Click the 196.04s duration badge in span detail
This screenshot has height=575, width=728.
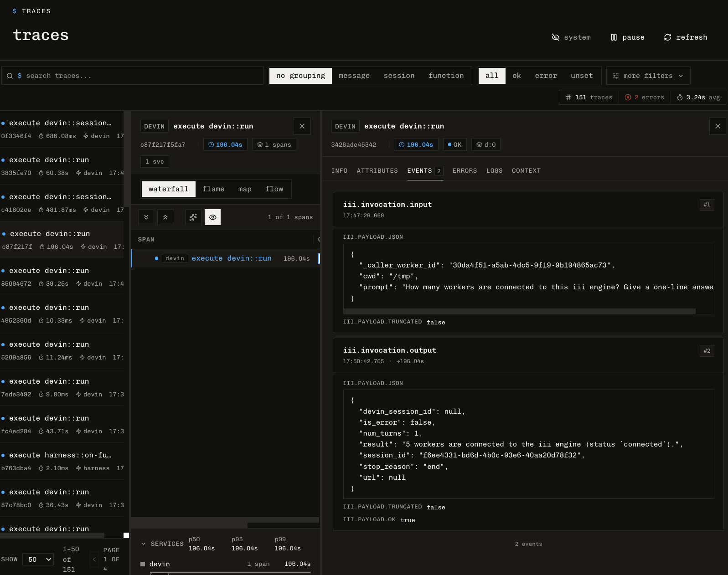pos(416,144)
